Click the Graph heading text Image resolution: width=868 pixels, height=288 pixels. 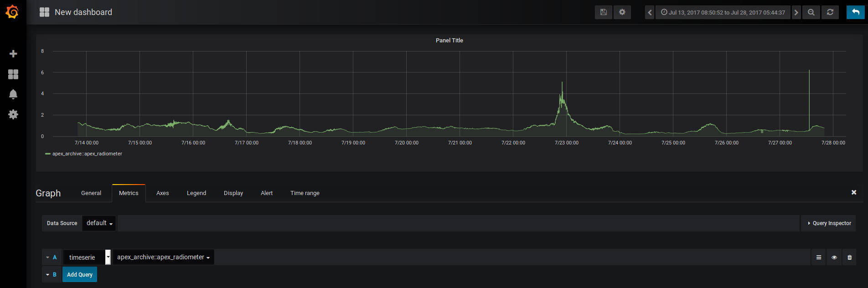pos(48,193)
